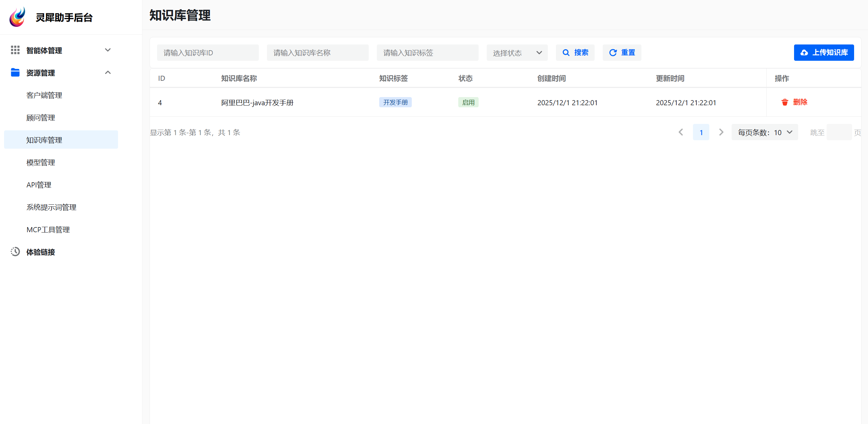Click the 体验链接 clock icon
868x424 pixels.
tap(15, 252)
